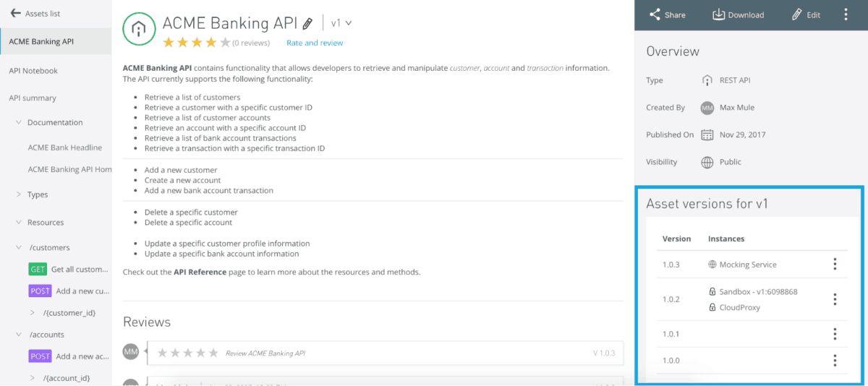Open options menu for version 1.0.2
This screenshot has height=386, width=868.
835,299
